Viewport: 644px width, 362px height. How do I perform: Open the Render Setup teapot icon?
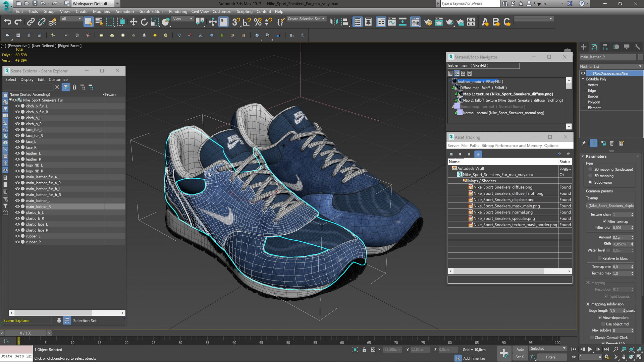click(x=428, y=22)
